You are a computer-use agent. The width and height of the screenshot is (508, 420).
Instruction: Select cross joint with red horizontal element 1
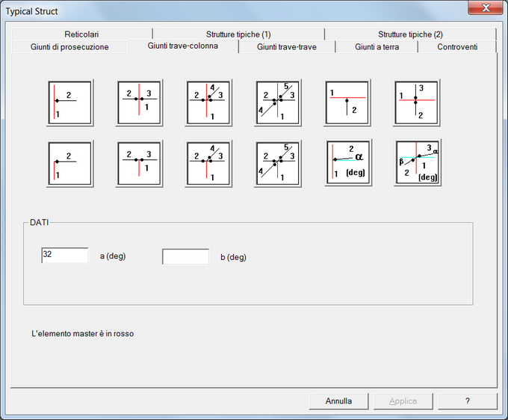coord(417,102)
